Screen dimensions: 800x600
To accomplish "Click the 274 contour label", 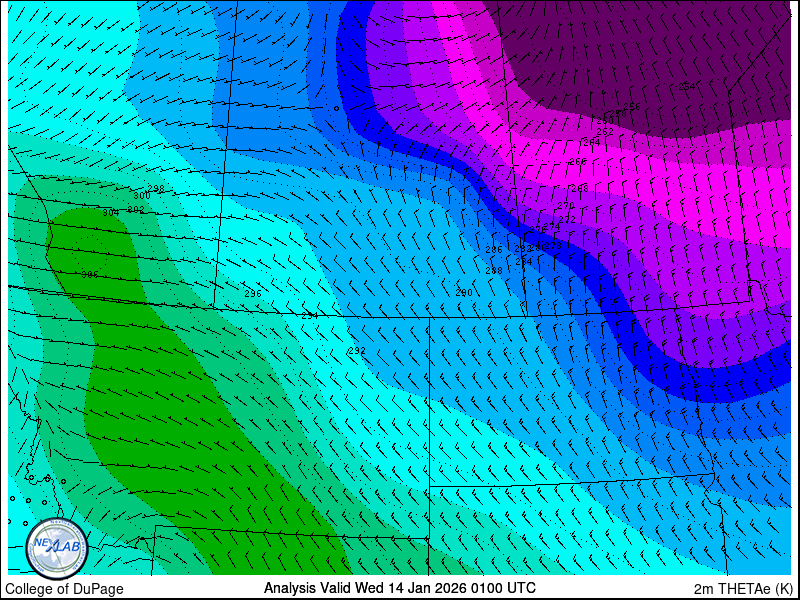I will [x=552, y=226].
